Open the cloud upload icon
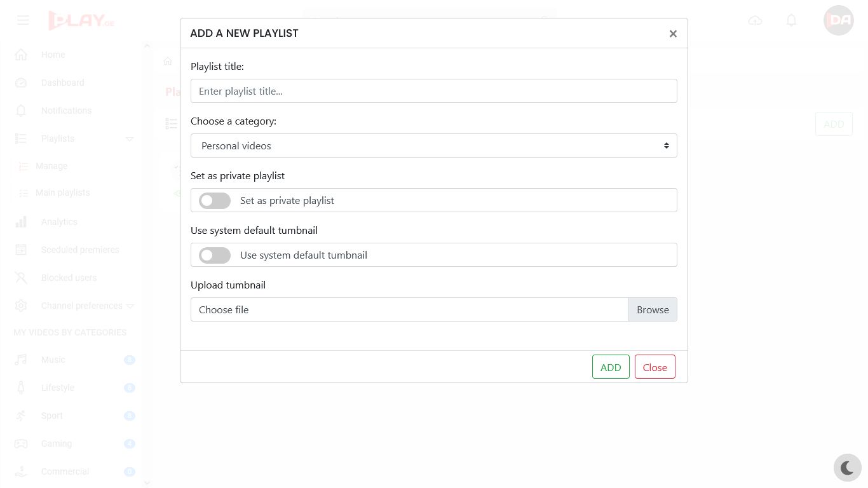Image resolution: width=868 pixels, height=488 pixels. [x=755, y=20]
